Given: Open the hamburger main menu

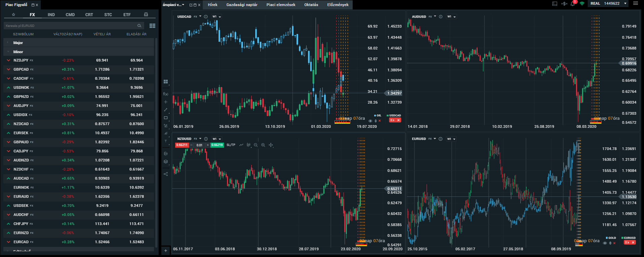Looking at the screenshot, I should [636, 3].
